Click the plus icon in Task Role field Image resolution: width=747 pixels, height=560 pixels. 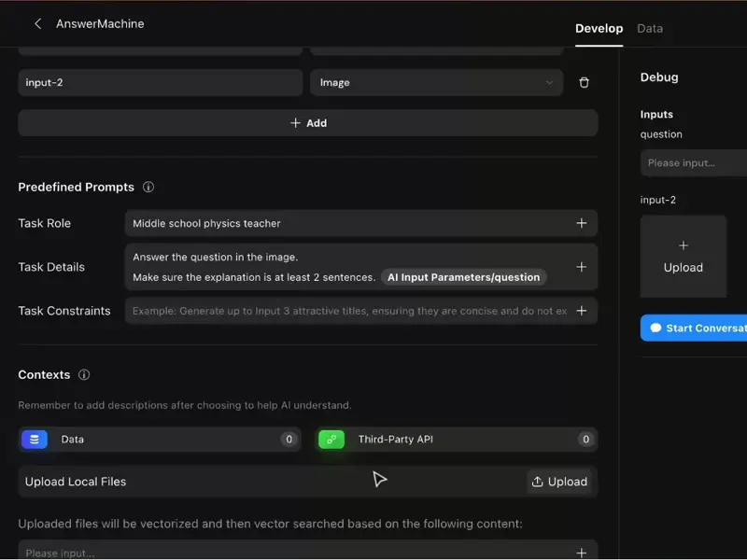581,223
